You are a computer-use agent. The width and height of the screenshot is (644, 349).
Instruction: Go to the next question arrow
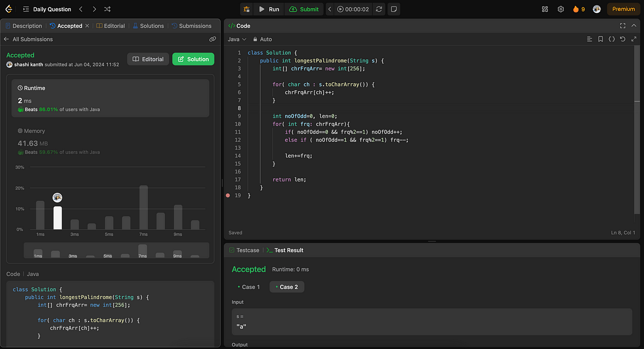(94, 9)
